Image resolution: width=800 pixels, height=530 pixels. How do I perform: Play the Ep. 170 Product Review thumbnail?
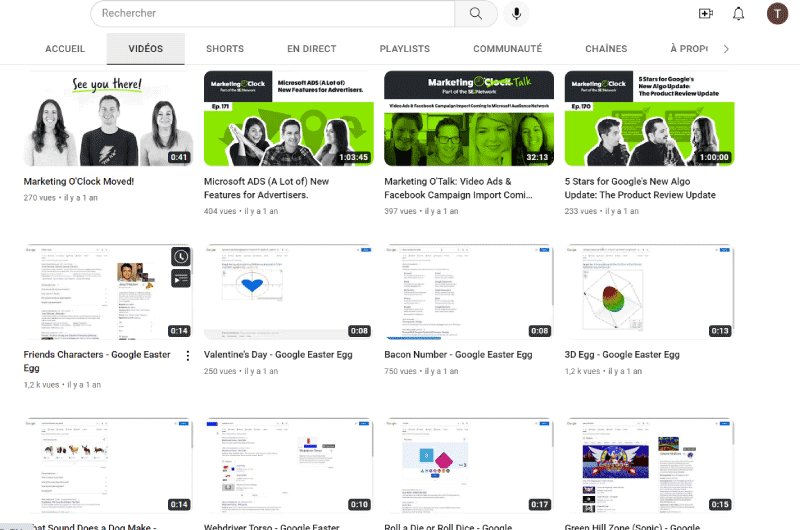tap(649, 118)
